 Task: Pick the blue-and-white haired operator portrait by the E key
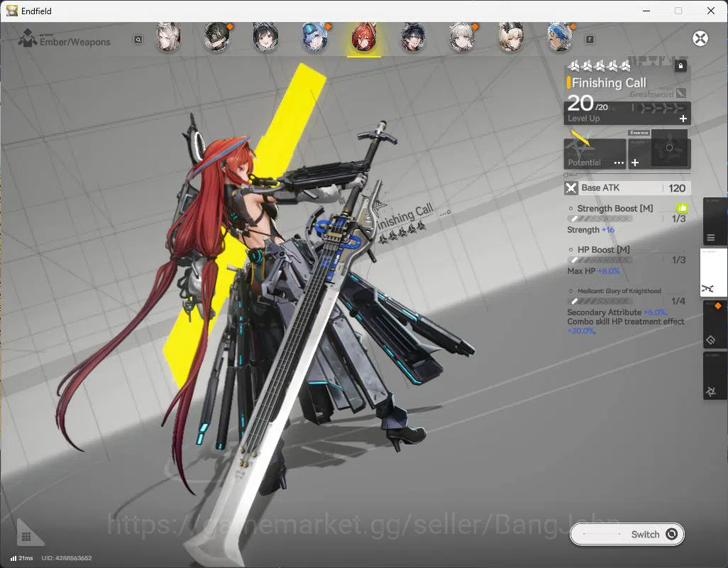[559, 37]
